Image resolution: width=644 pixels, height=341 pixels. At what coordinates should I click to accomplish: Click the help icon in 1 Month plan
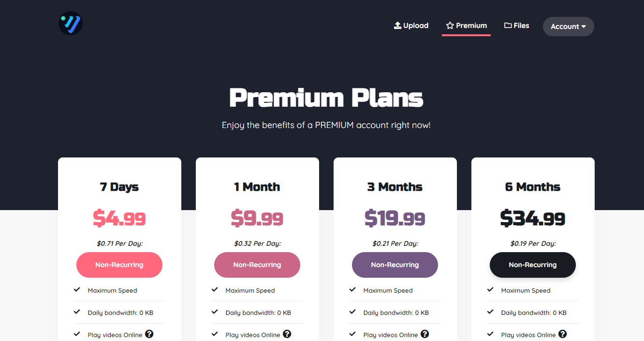(x=287, y=334)
